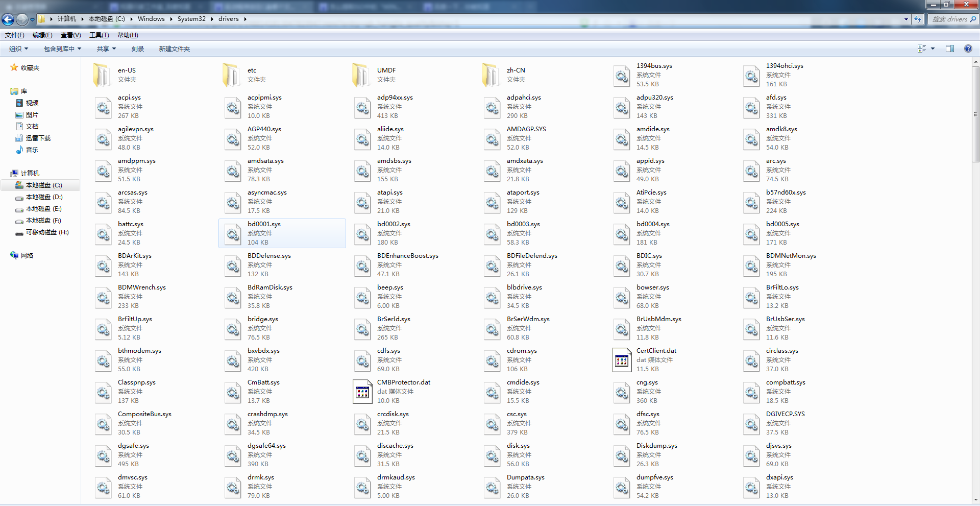Open the en-US folder icon
Image resolution: width=980 pixels, height=506 pixels.
tap(102, 75)
